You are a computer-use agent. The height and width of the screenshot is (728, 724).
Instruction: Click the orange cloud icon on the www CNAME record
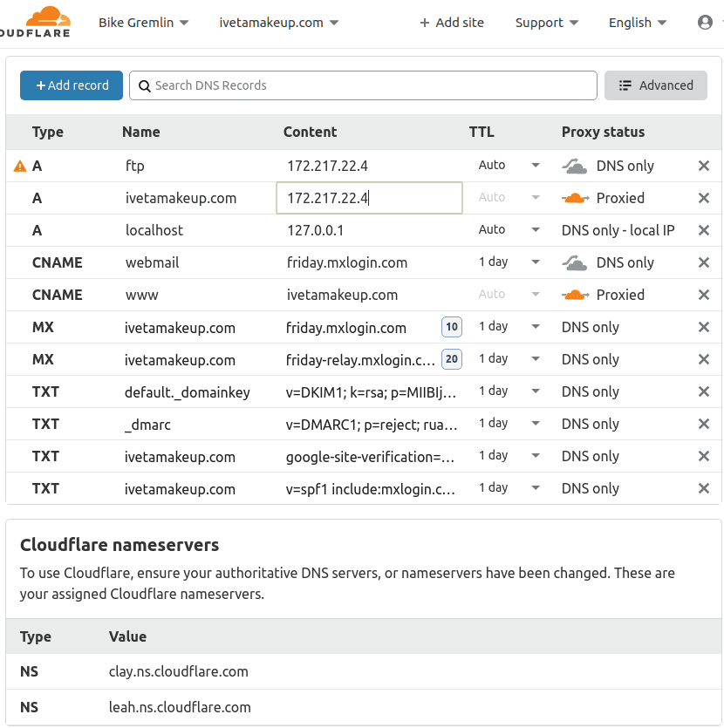click(x=575, y=295)
